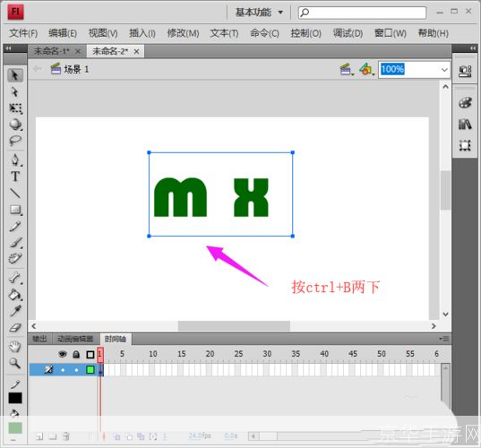Click the Flash FL application logo
This screenshot has width=481, height=448.
tap(15, 13)
